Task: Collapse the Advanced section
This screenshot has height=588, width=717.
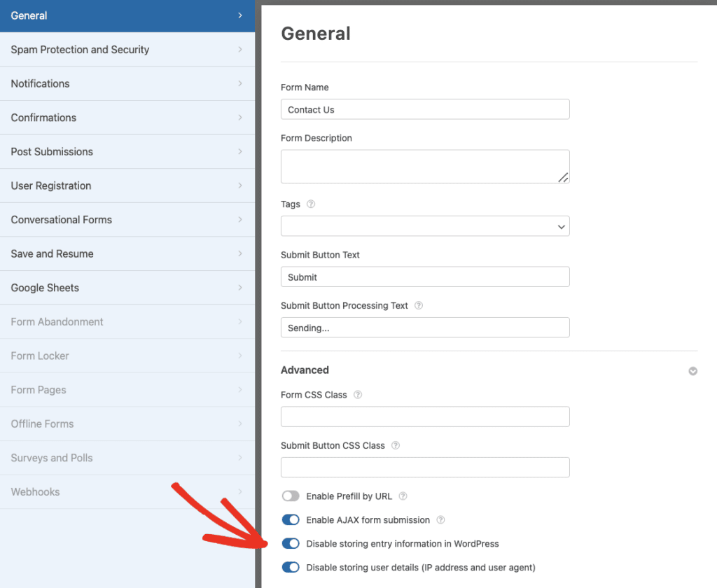Action: coord(692,370)
